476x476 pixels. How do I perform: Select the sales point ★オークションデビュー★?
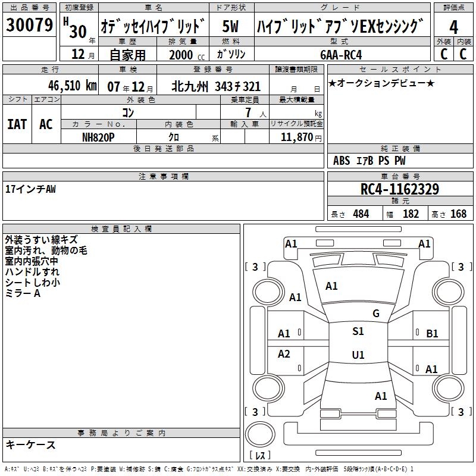[x=381, y=83]
